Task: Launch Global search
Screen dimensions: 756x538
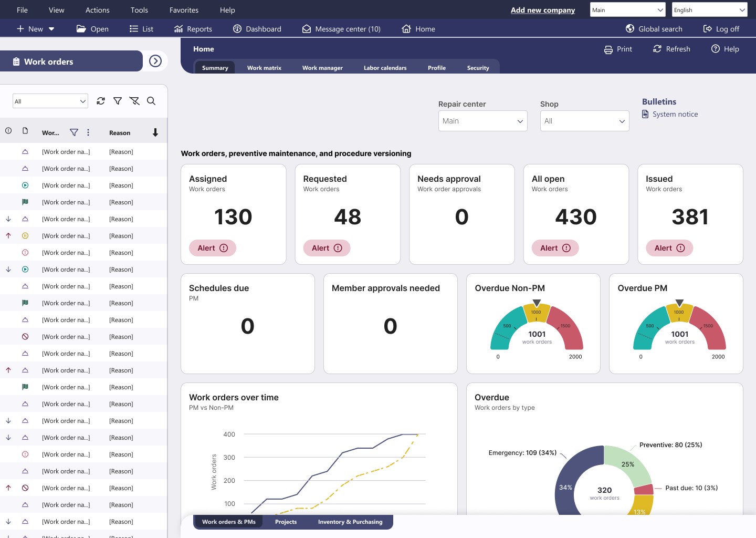Action: pos(654,29)
